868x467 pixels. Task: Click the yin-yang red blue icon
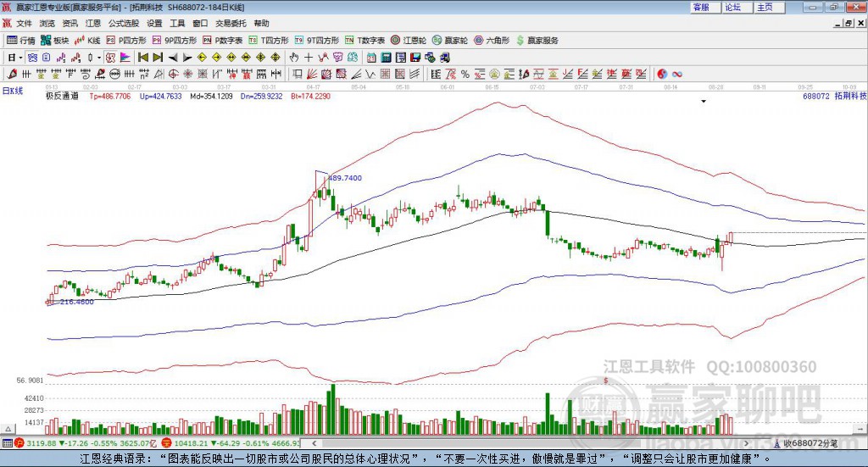pyautogui.click(x=662, y=74)
